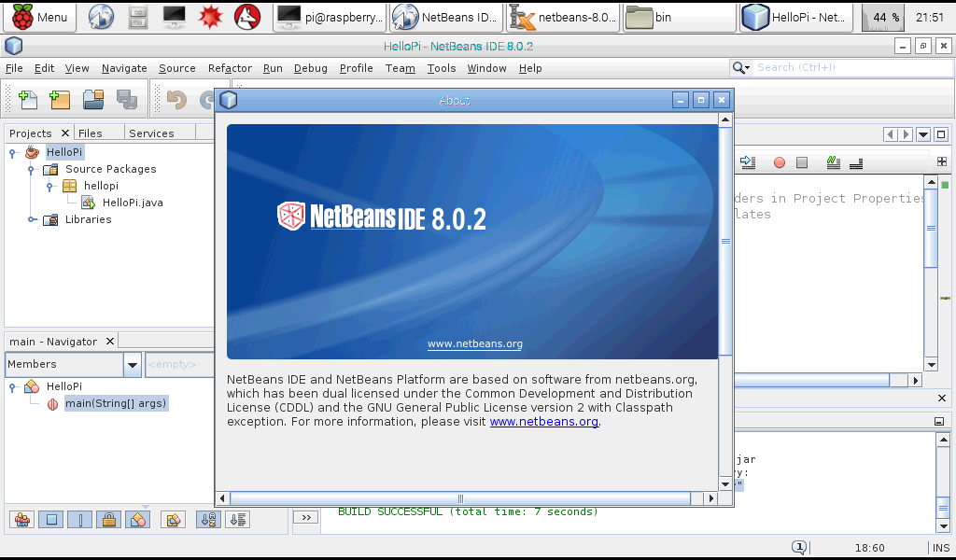The width and height of the screenshot is (956, 560).
Task: Click editor horizontal scrollbar thumb
Action: click(x=811, y=380)
